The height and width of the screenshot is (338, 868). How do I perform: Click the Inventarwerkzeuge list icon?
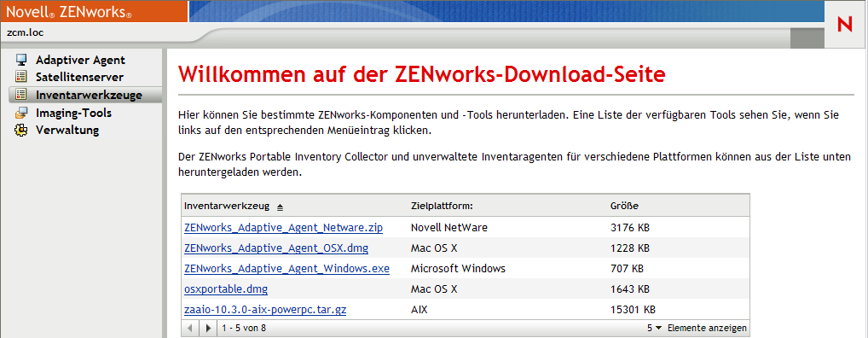pyautogui.click(x=21, y=95)
